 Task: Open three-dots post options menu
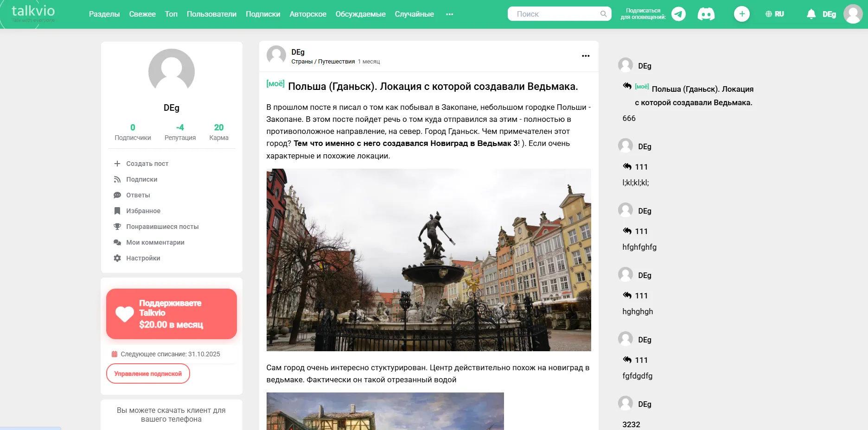click(x=586, y=56)
